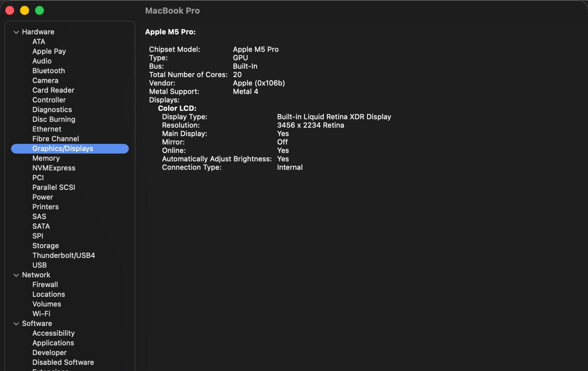Open Power information

click(42, 197)
